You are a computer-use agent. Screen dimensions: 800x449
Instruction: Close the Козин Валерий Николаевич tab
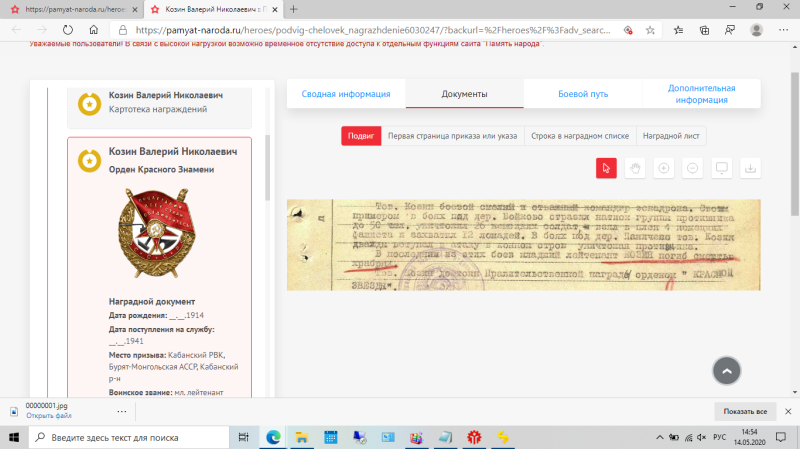pos(274,9)
